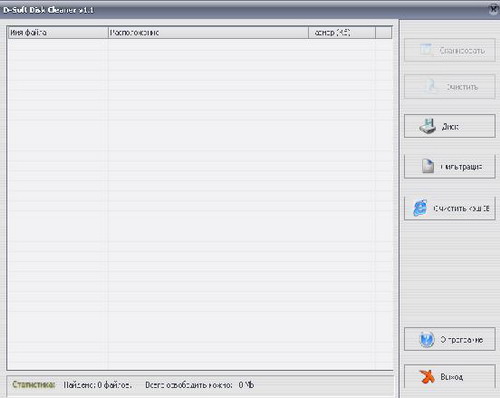Clear the Internet Explorer cache (Очистить кэш IE)
The image size is (500, 398).
[x=450, y=208]
